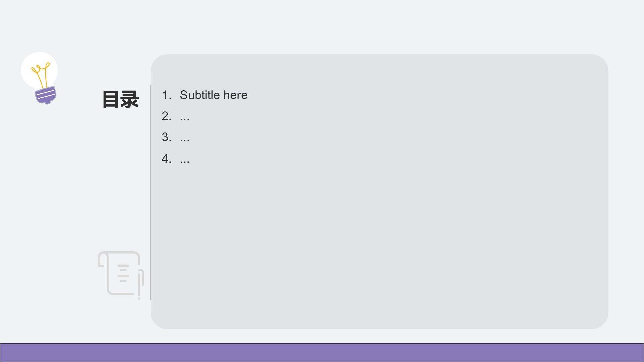
Task: Click the pen edge of the scroll icon
Action: [141, 283]
